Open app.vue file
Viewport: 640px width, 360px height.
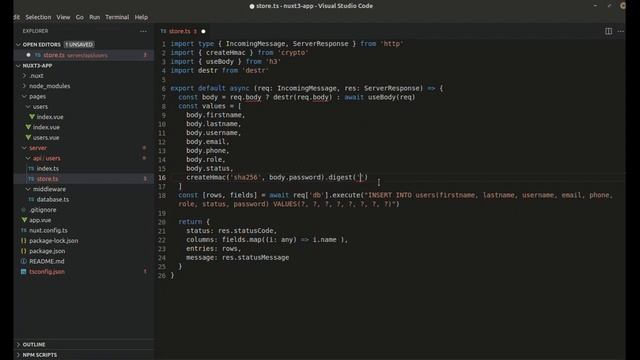(40, 220)
